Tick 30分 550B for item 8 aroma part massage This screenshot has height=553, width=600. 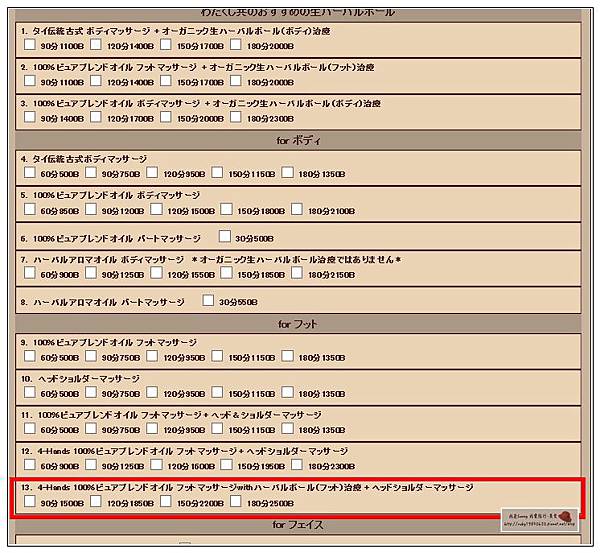coord(208,300)
